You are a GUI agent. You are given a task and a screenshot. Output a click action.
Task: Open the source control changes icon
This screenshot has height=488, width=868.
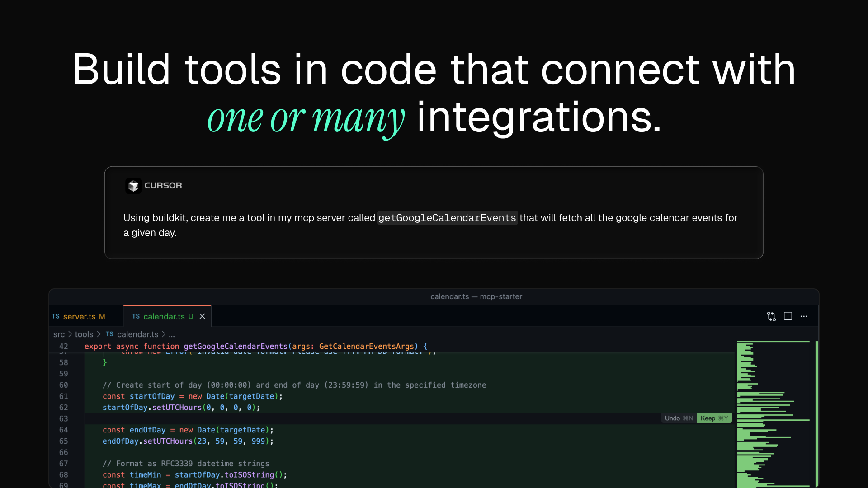tap(771, 316)
